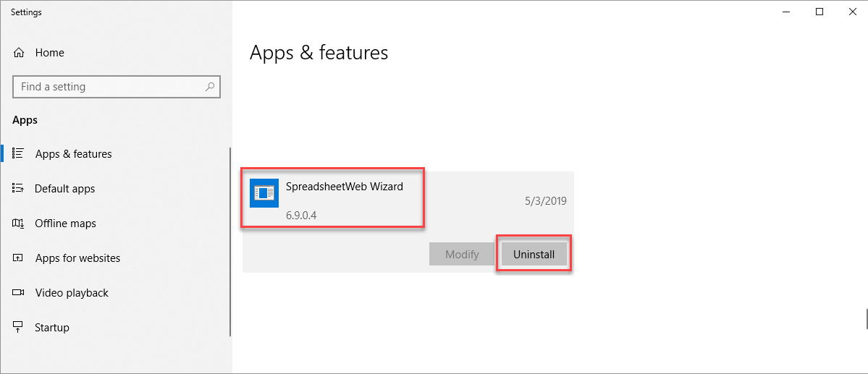The height and width of the screenshot is (374, 868).
Task: Open Offline maps settings
Action: (x=65, y=224)
